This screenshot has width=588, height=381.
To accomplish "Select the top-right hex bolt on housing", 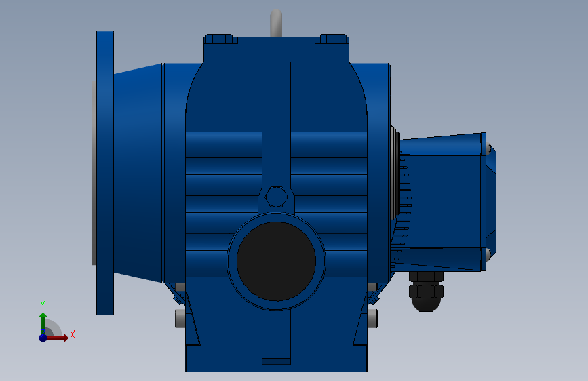I will click(334, 39).
